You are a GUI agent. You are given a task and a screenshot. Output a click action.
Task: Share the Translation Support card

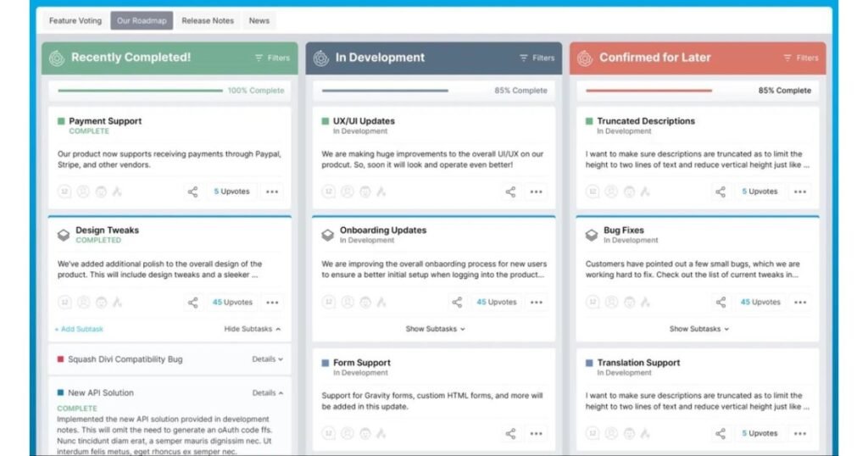pyautogui.click(x=721, y=433)
